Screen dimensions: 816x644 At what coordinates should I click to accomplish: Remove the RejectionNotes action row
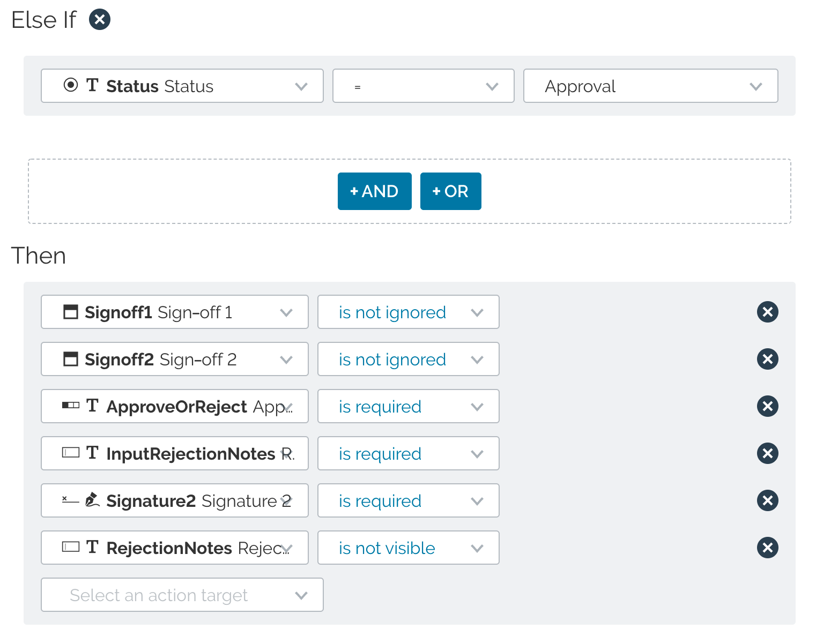(768, 548)
